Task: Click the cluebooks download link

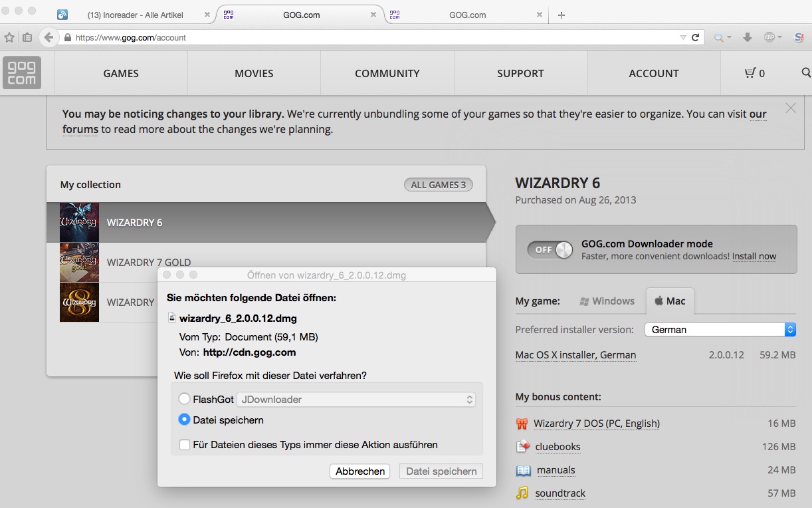Action: point(558,447)
